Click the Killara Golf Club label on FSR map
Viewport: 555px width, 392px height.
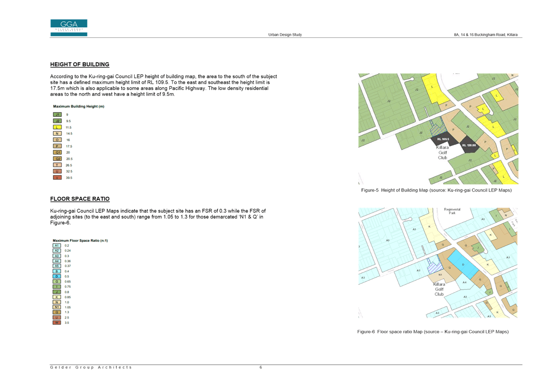(439, 289)
